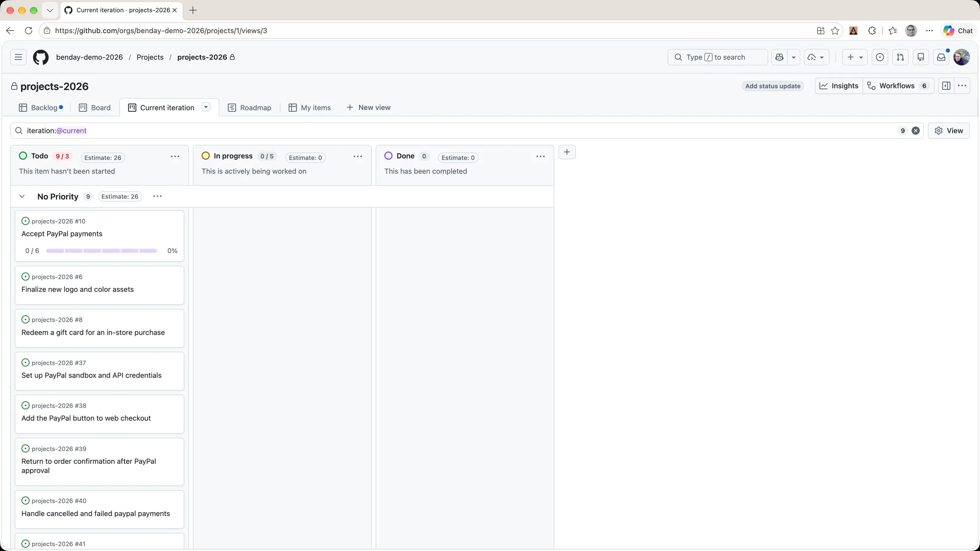
Task: Reload the page in the browser
Action: point(29,31)
